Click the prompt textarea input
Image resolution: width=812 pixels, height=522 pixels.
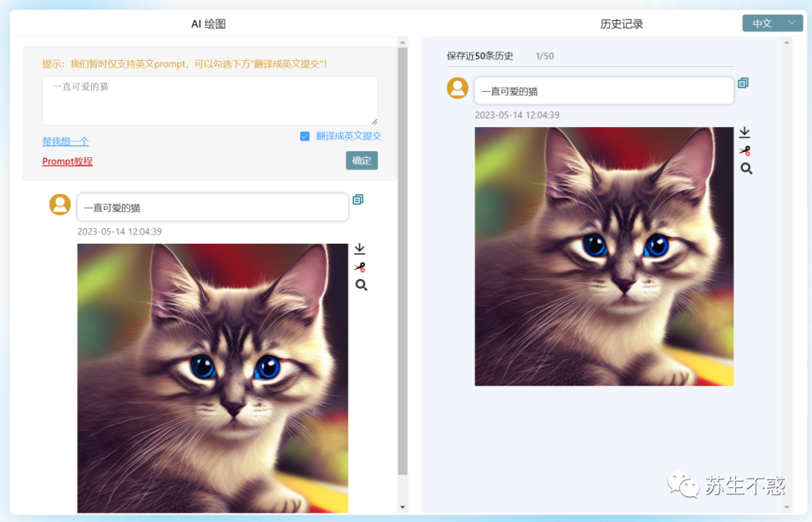(x=210, y=101)
